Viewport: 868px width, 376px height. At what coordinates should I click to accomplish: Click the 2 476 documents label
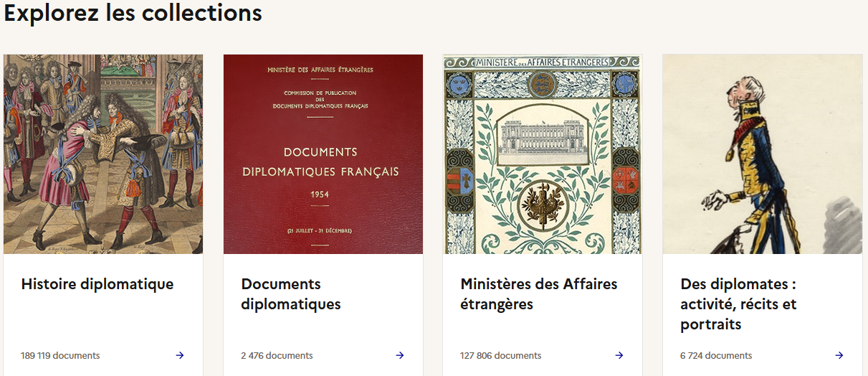click(x=277, y=356)
